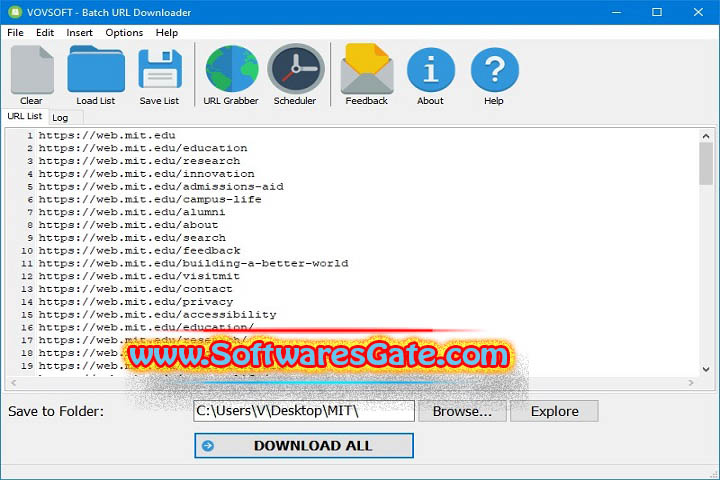
Task: Select the URL ending /campus-life
Action: [150, 200]
